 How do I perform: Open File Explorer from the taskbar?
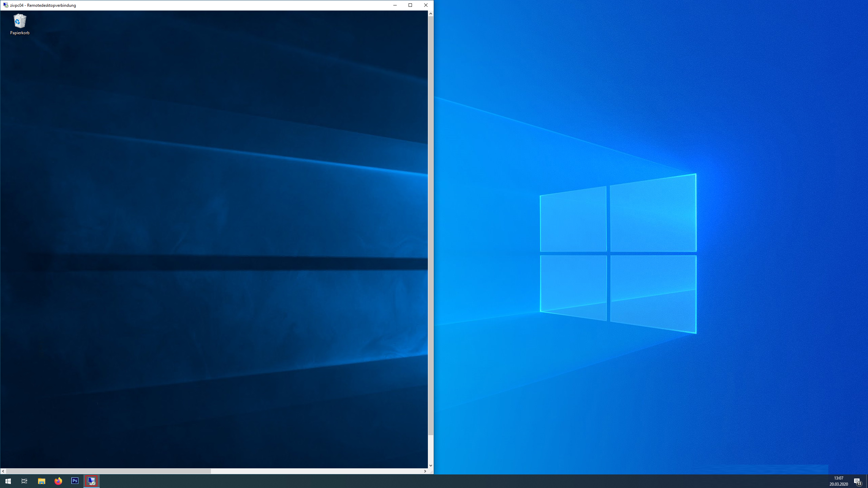pos(41,481)
